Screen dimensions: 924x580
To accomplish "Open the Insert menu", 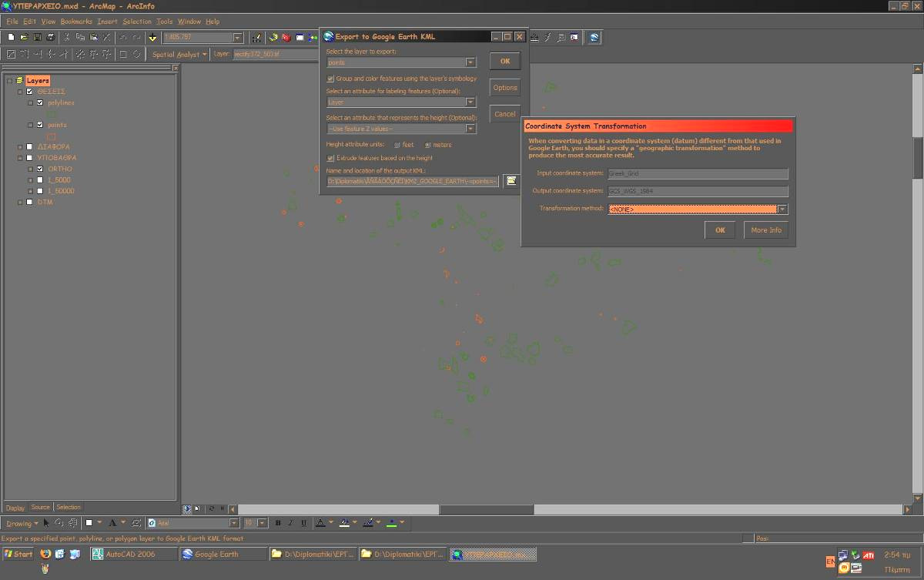I will [106, 22].
